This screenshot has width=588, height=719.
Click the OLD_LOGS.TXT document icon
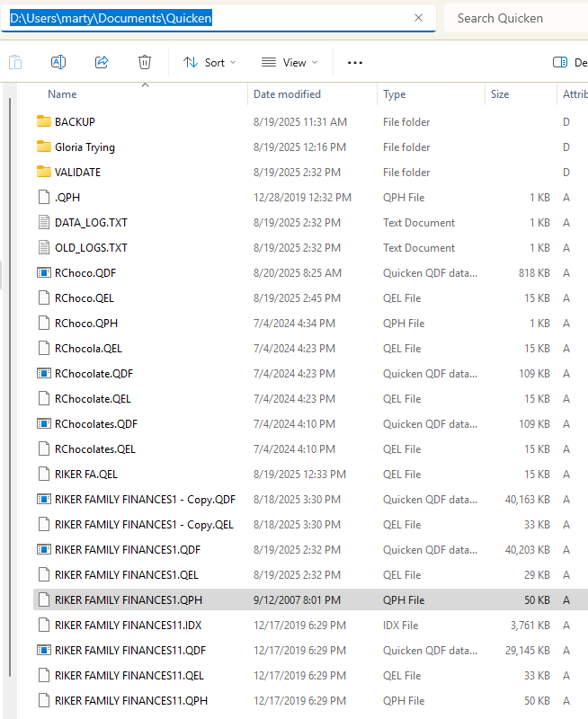pyautogui.click(x=44, y=248)
